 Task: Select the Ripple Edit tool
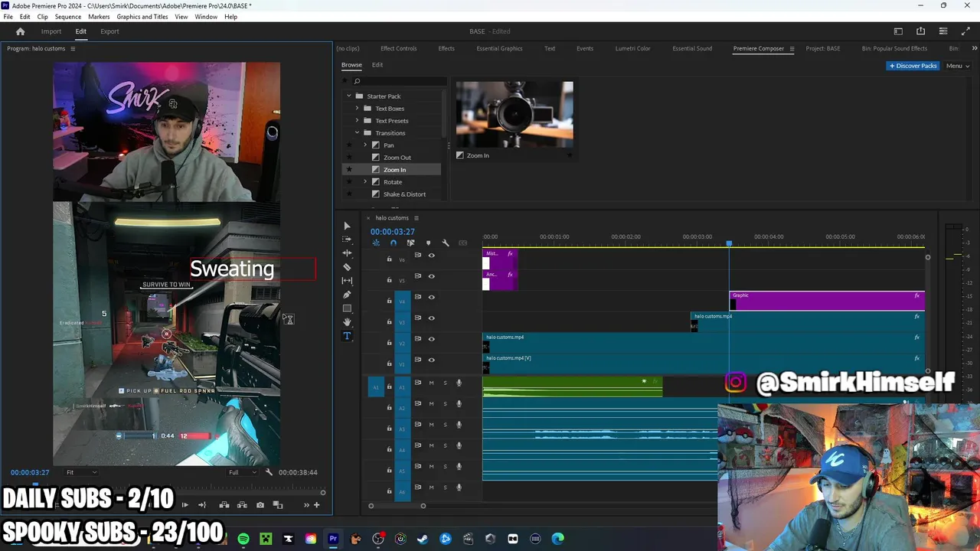click(x=347, y=253)
